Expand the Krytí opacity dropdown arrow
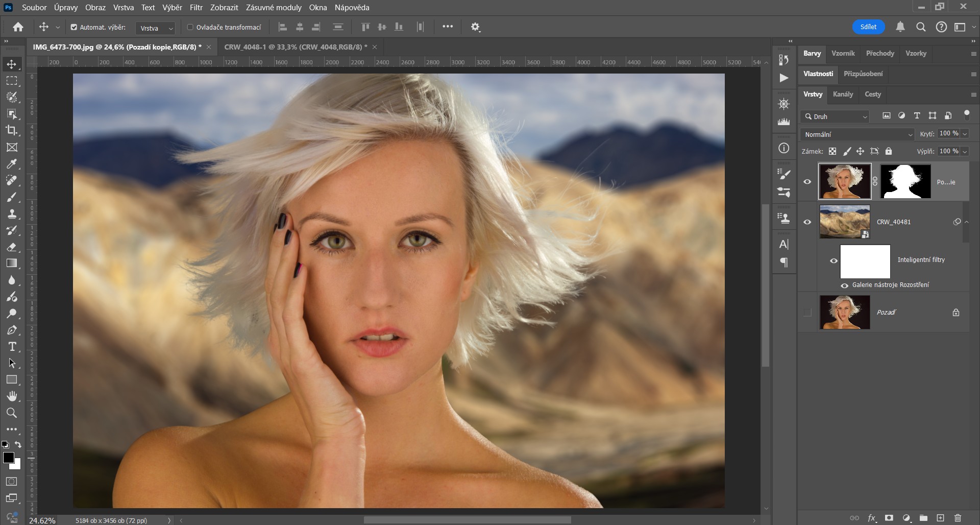 (x=965, y=134)
